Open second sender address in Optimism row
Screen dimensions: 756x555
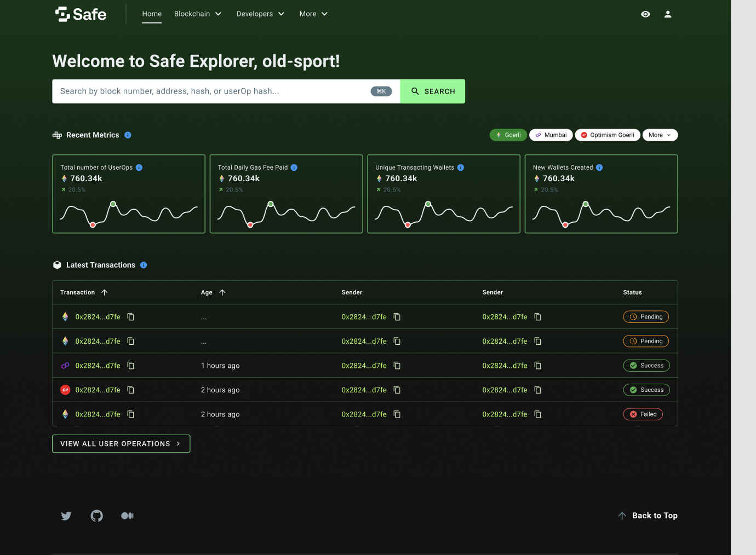[x=505, y=390]
